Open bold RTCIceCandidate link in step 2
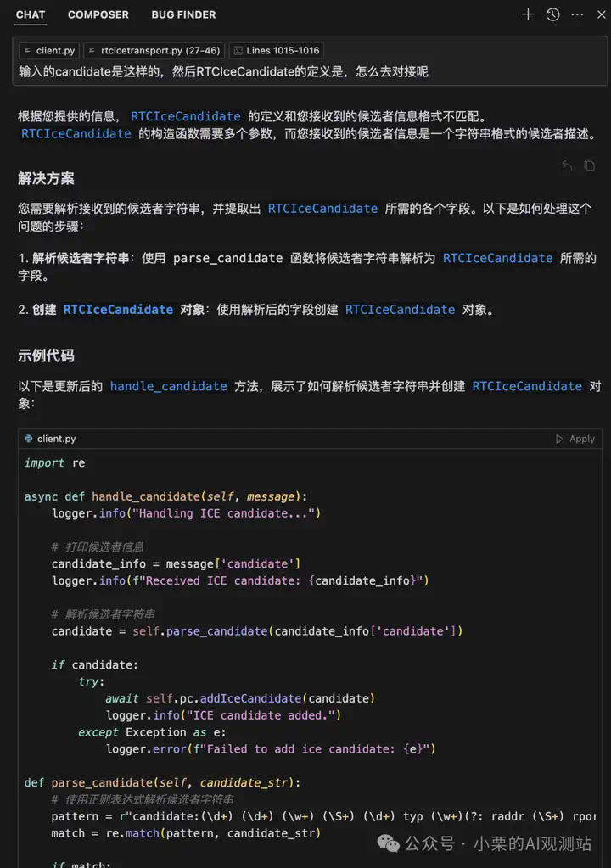This screenshot has height=868, width=611. pos(118,310)
